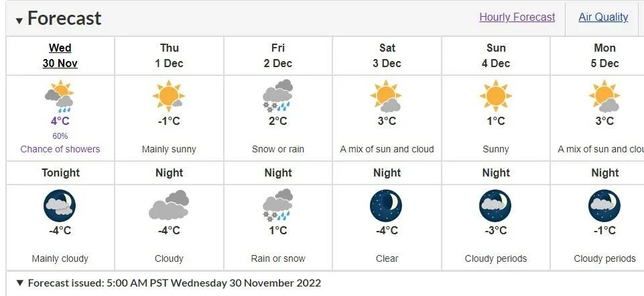The height and width of the screenshot is (296, 644).
Task: Open the Air Quality tab
Action: coord(603,17)
